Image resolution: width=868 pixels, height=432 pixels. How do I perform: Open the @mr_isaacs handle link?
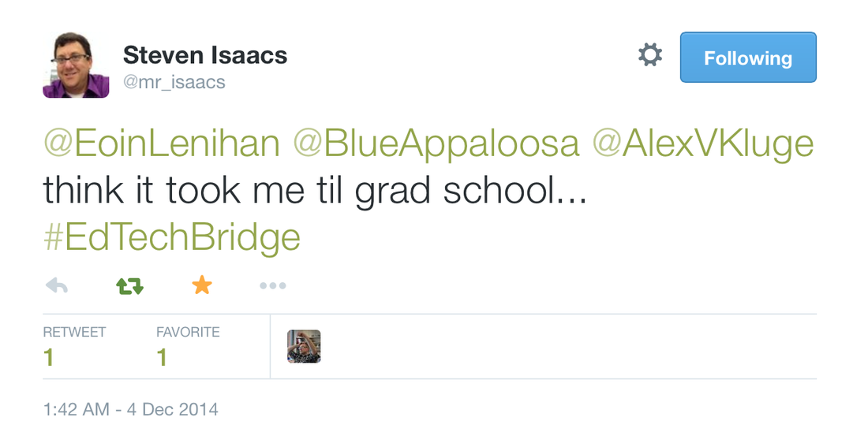(174, 81)
